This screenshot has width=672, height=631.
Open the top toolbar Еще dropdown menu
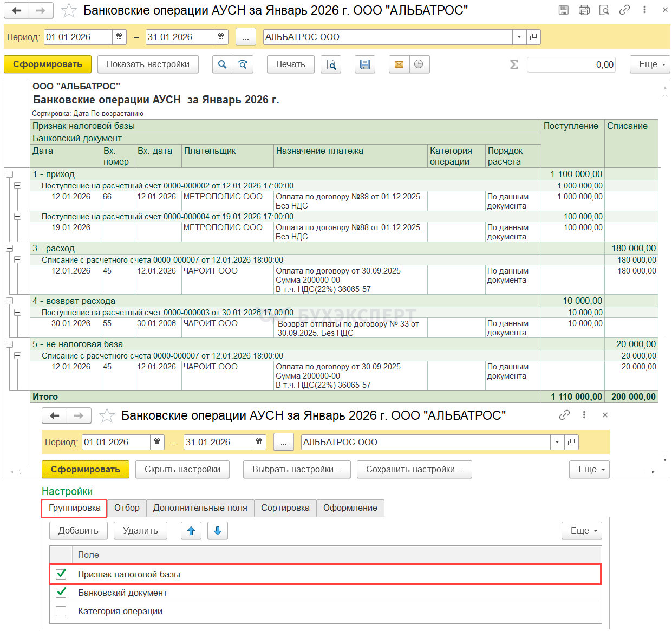click(x=649, y=64)
